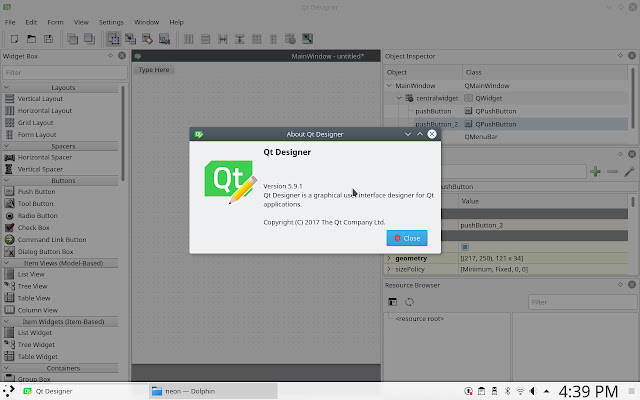Pick Push Button widget in Widget Box

(x=36, y=191)
